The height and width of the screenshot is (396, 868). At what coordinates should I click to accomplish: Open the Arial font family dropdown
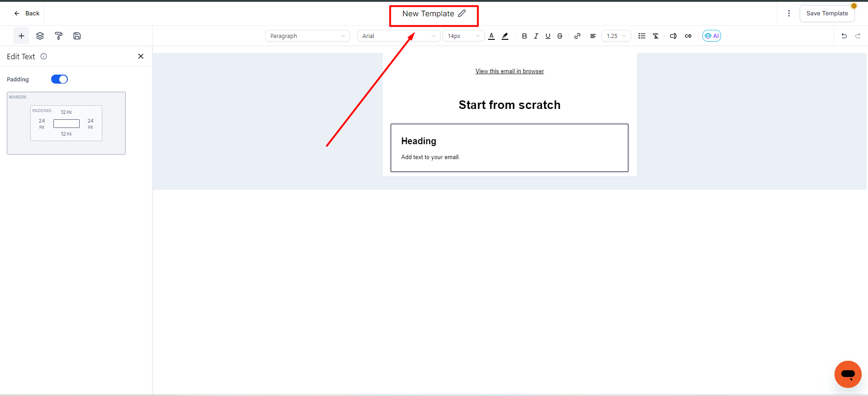click(x=398, y=36)
